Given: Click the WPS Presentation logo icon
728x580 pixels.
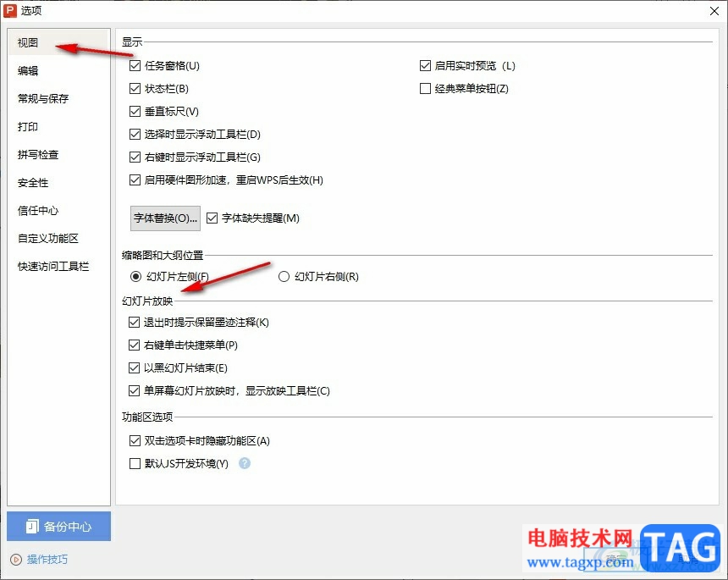Looking at the screenshot, I should tap(10, 11).
